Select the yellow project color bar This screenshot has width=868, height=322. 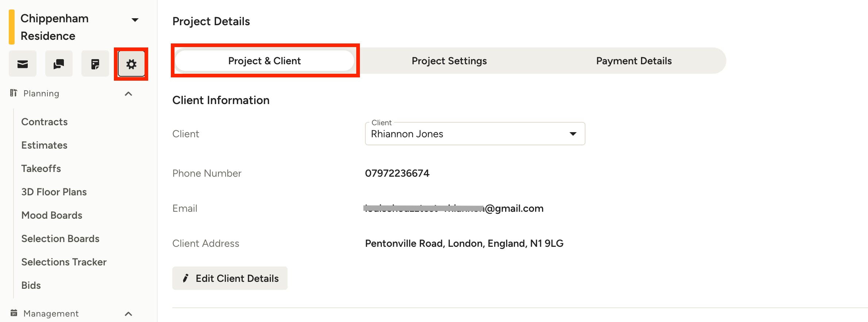coord(12,27)
